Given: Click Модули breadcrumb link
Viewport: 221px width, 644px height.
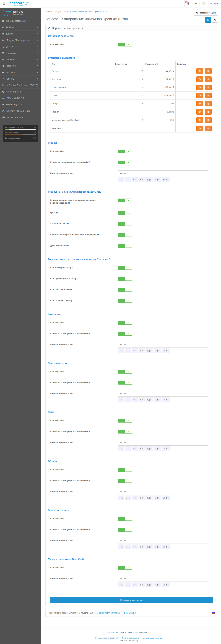Looking at the screenshot, I should coord(58,11).
